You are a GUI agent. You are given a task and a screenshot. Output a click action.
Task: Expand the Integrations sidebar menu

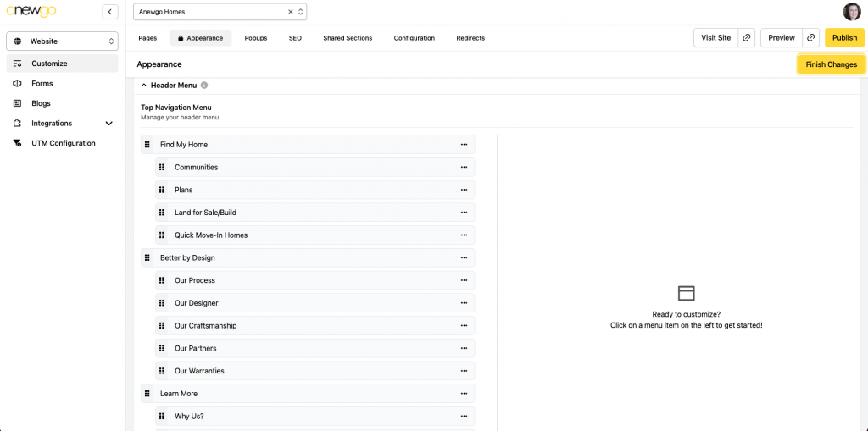pos(108,124)
